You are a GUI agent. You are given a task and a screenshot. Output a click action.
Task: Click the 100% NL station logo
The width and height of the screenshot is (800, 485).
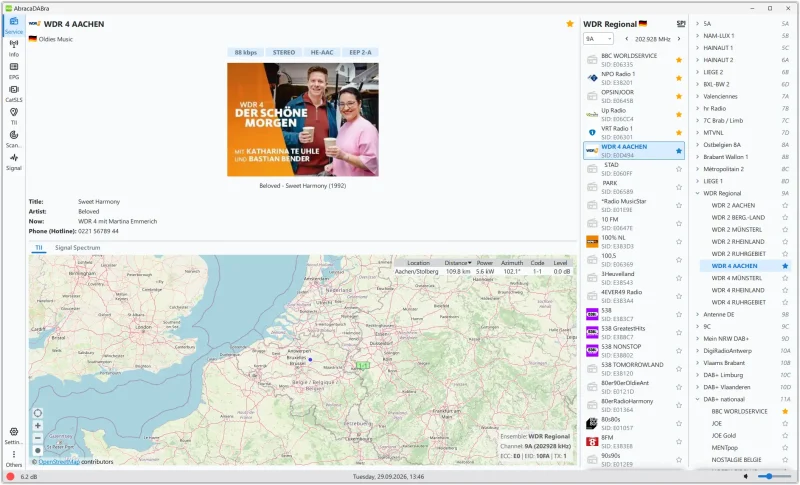click(592, 242)
